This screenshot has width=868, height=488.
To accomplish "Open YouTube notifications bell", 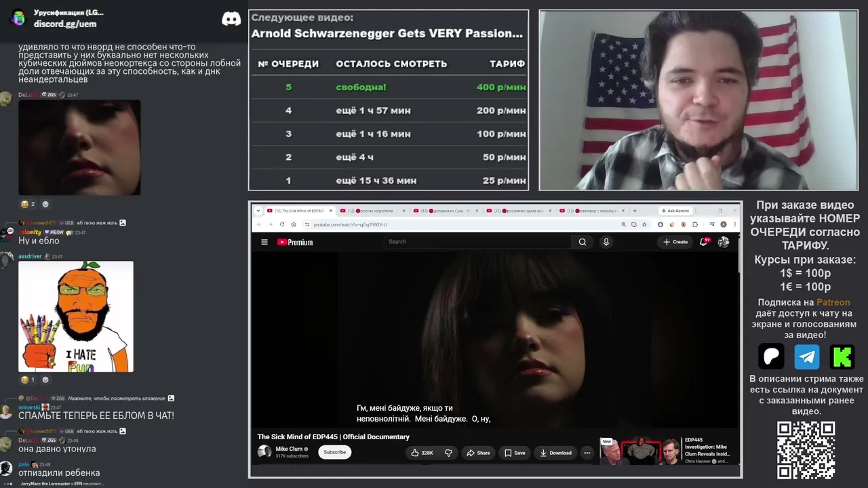I will coord(704,242).
